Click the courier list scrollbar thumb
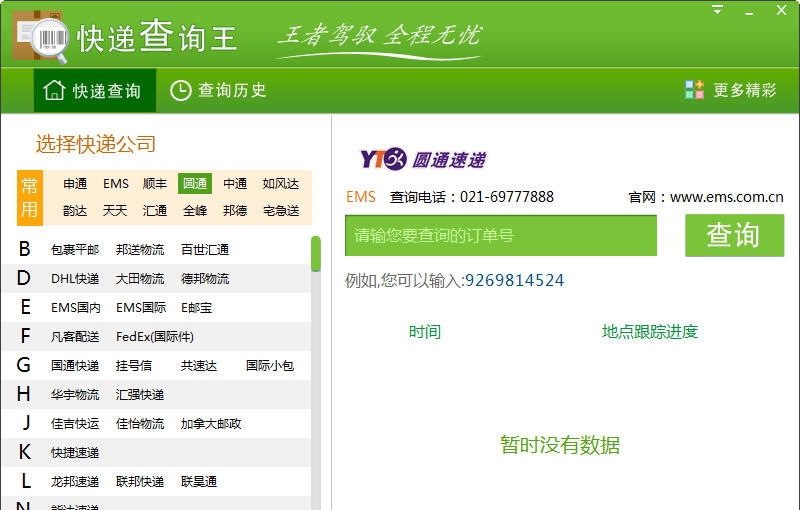This screenshot has height=510, width=800. tap(316, 253)
